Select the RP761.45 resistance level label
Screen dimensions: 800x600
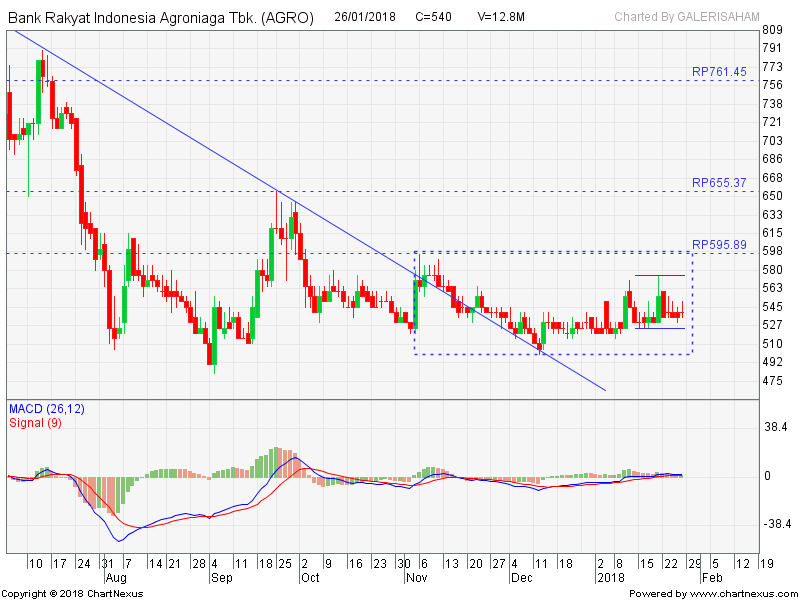tap(719, 72)
